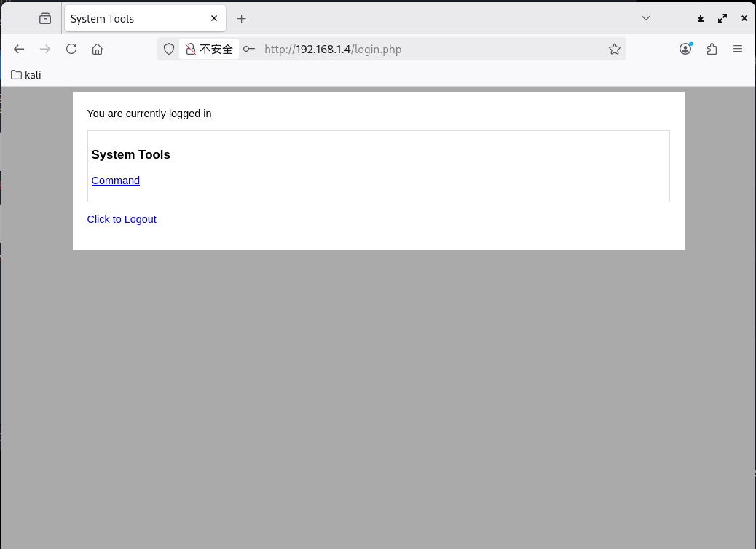The width and height of the screenshot is (756, 549).
Task: Go back to the previous page
Action: pos(19,49)
